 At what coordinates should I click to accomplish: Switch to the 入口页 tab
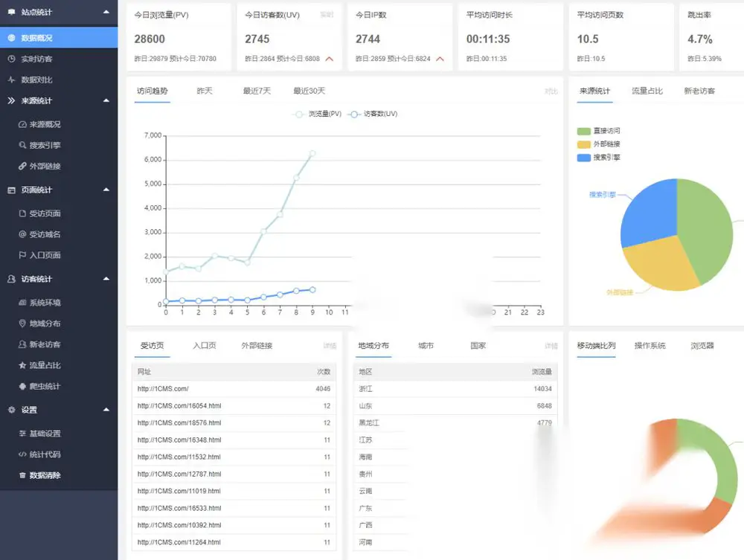205,346
